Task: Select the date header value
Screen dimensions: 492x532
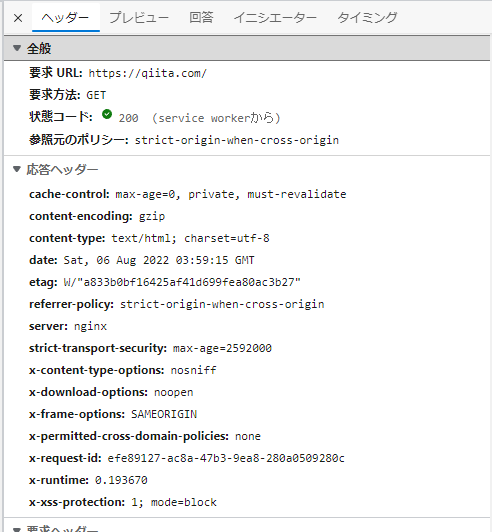Action: [159, 260]
